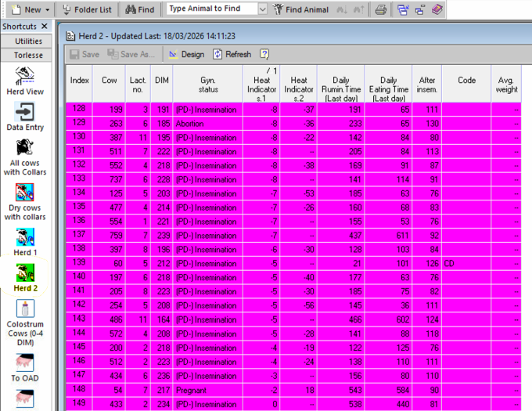Image resolution: width=532 pixels, height=411 pixels.
Task: Click the small window layout icon
Action: [419, 10]
